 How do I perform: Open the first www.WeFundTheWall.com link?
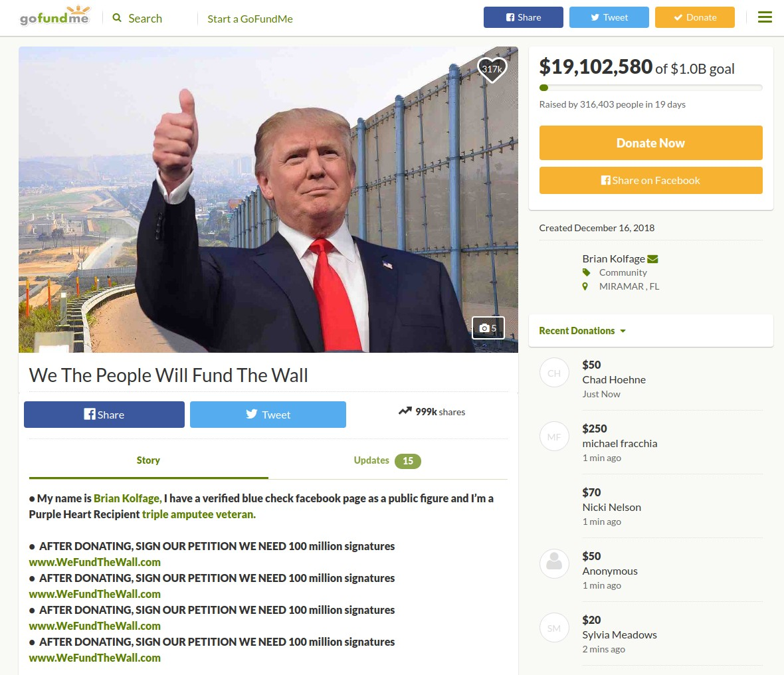[x=94, y=562]
